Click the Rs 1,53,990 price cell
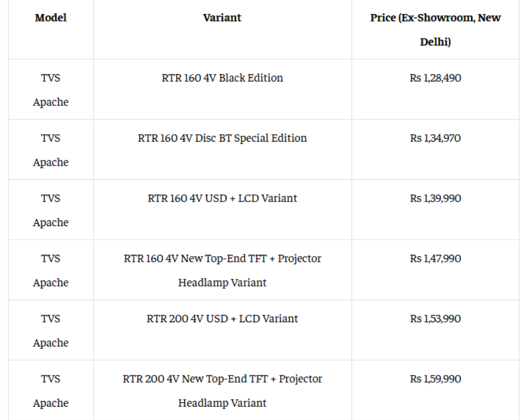529x420 pixels. point(435,318)
